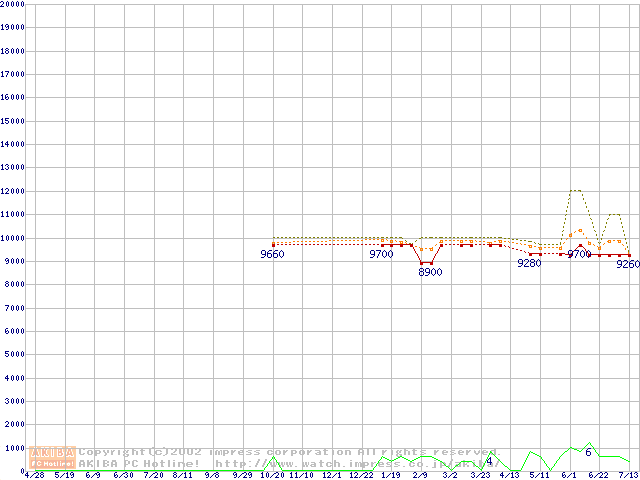The width and height of the screenshot is (640, 480).
Task: Click the red lowest-price point at the 8900 dip
Action: coord(426,263)
